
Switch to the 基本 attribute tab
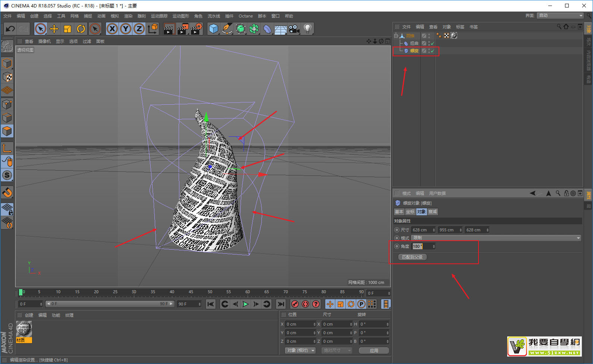399,212
